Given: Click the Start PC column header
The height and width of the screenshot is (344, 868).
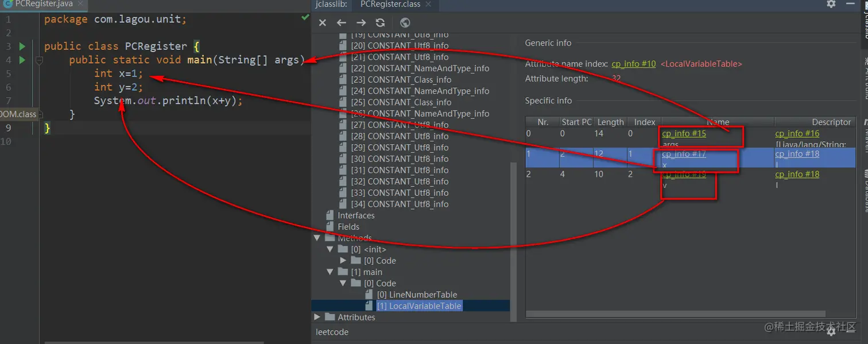Looking at the screenshot, I should pyautogui.click(x=577, y=122).
